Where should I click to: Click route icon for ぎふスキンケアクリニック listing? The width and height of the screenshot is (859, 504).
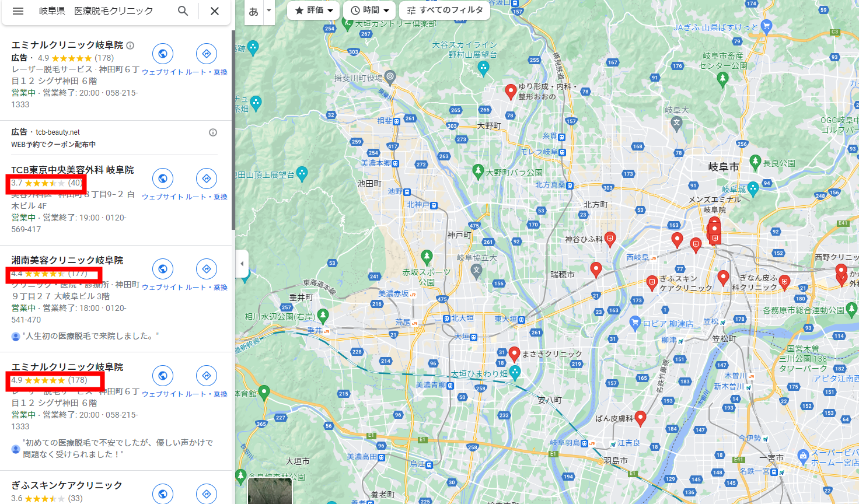point(207,494)
